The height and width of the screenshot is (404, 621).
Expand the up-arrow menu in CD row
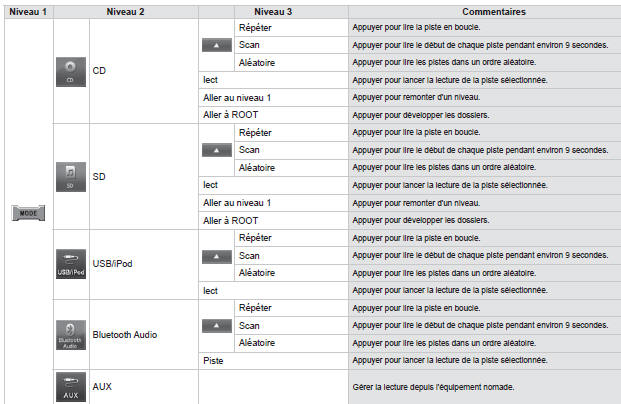pyautogui.click(x=217, y=45)
